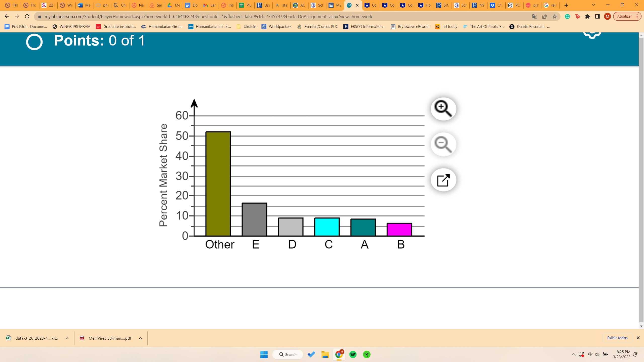Open chart in new window icon
Image resolution: width=644 pixels, height=362 pixels.
[443, 180]
